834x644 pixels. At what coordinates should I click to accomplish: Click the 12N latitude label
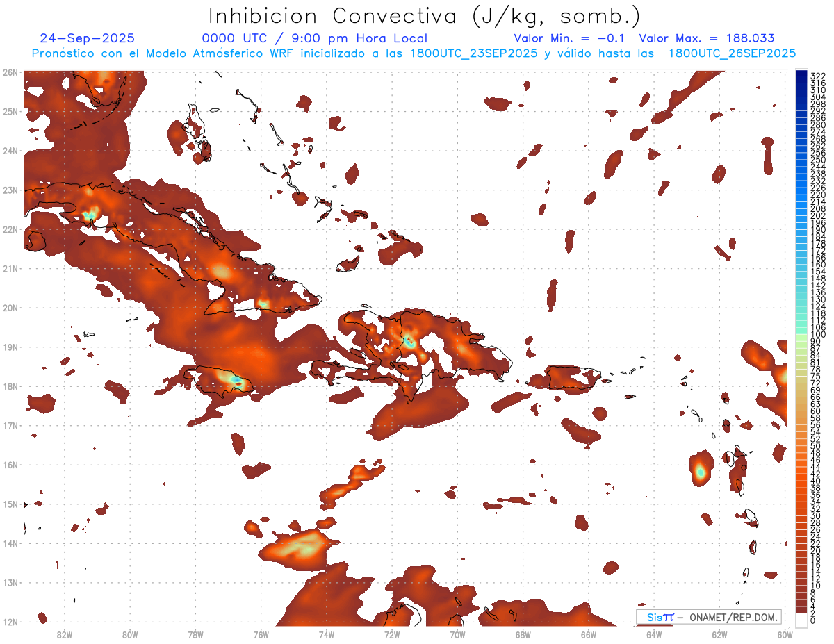pos(10,622)
